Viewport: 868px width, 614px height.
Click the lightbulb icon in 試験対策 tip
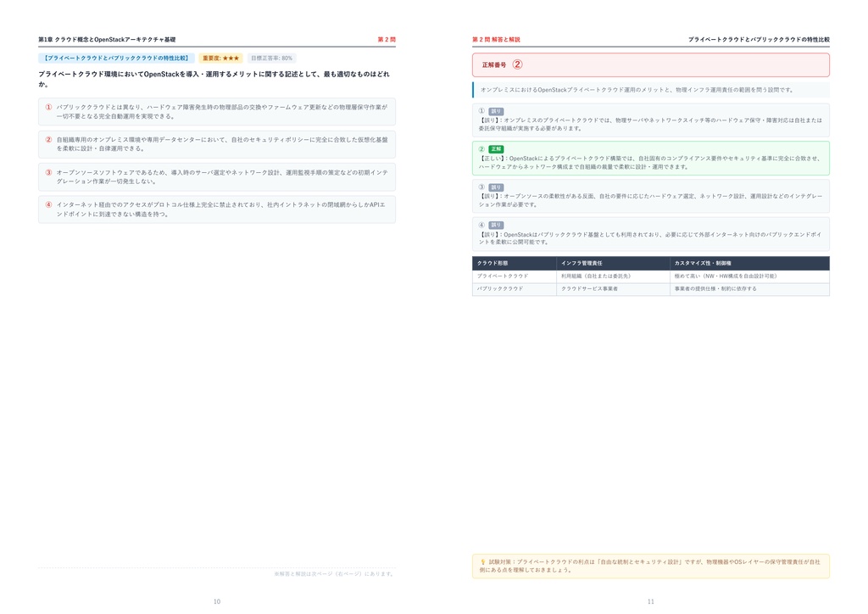click(x=482, y=561)
